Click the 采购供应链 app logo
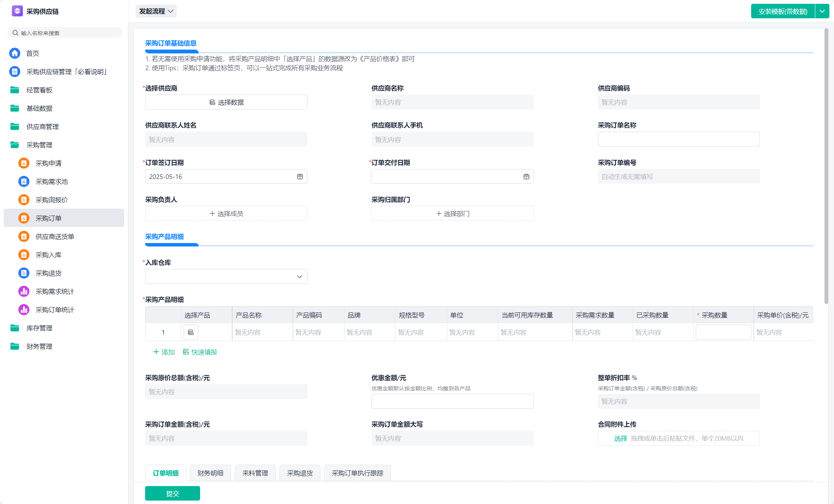Viewport: 834px width, 504px height. pyautogui.click(x=17, y=11)
